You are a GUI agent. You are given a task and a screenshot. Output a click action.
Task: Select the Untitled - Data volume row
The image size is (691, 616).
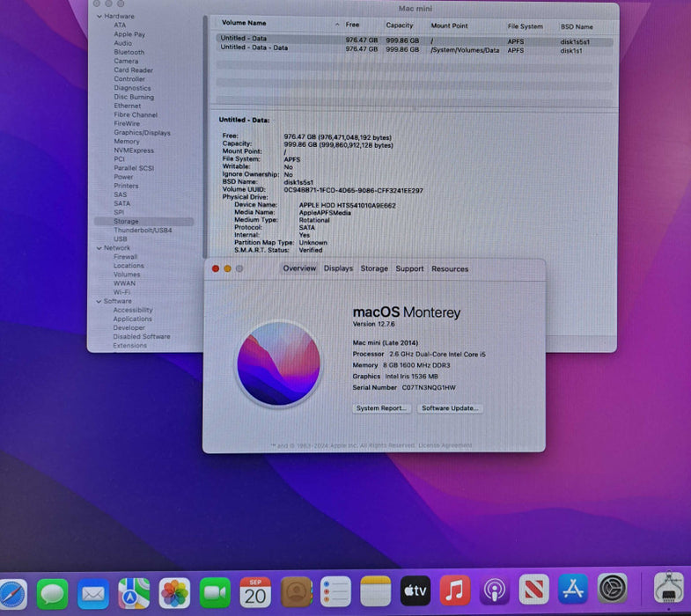coord(415,40)
